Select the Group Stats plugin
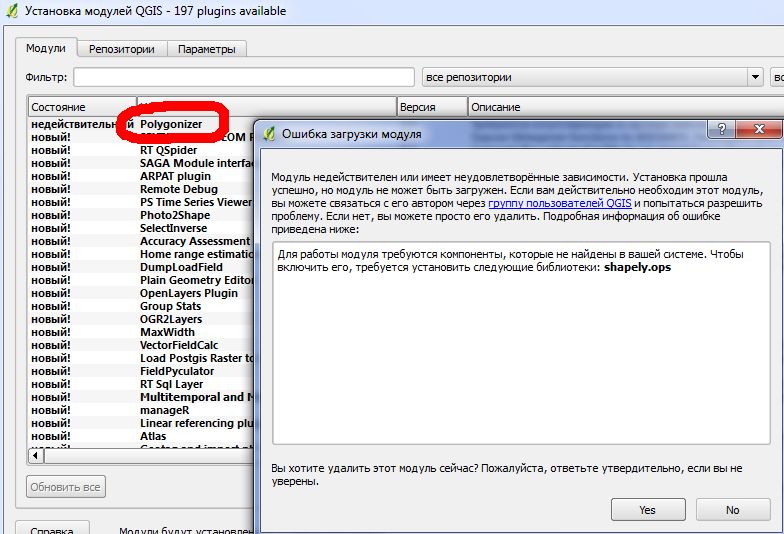The width and height of the screenshot is (784, 534). [170, 306]
